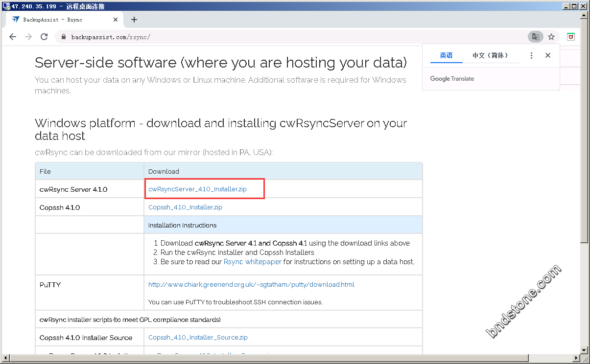Switch translation to 英语
The height and width of the screenshot is (364, 590).
click(446, 55)
